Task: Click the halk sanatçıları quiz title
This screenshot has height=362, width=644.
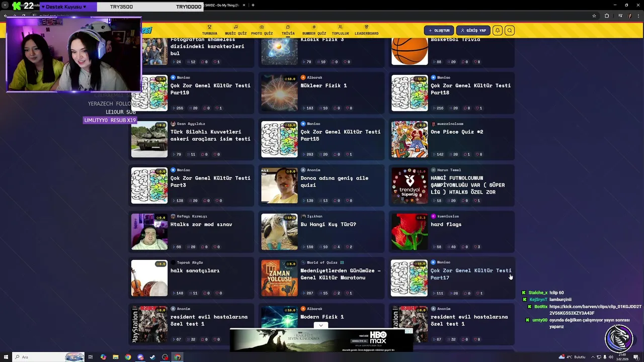Action: click(x=195, y=270)
